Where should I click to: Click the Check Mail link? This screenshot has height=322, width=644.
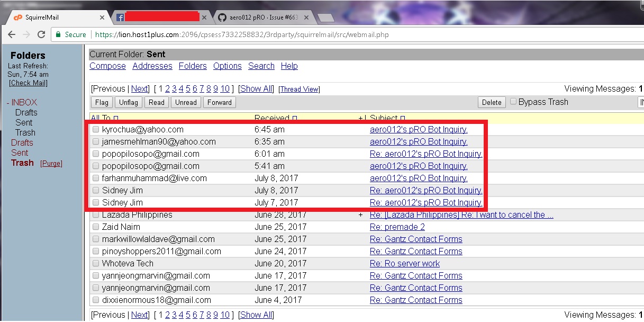(x=28, y=83)
